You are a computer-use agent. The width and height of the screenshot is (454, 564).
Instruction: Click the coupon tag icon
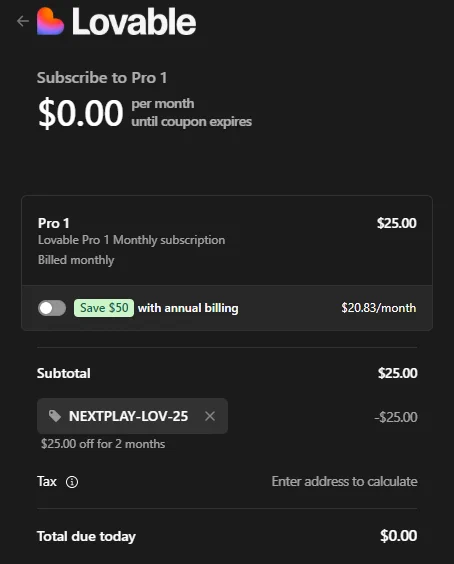coord(55,416)
